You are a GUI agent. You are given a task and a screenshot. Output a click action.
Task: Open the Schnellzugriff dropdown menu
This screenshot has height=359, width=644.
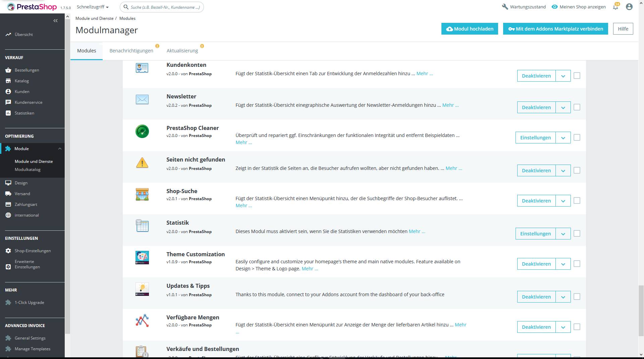93,7
